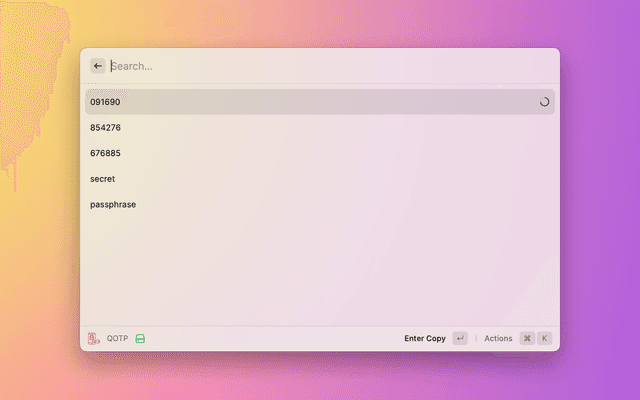Click the loading spinner on the 091690 row
This screenshot has height=400, width=640.
pos(544,102)
